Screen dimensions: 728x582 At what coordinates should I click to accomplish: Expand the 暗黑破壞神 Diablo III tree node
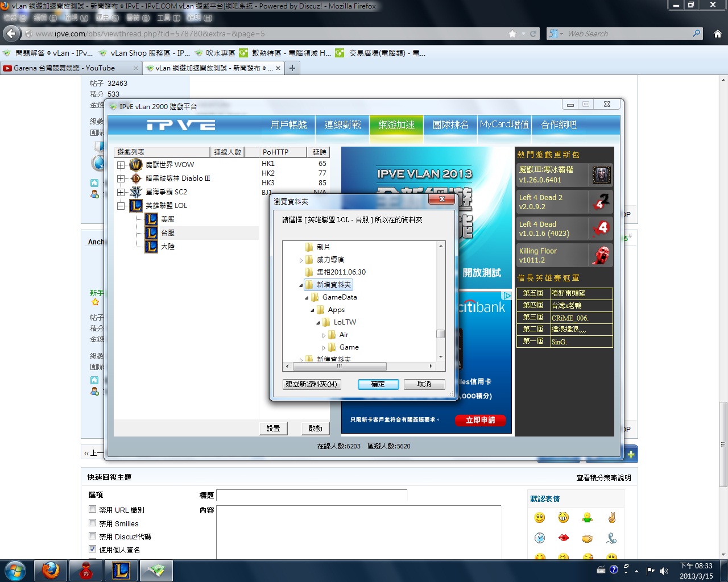(x=121, y=178)
